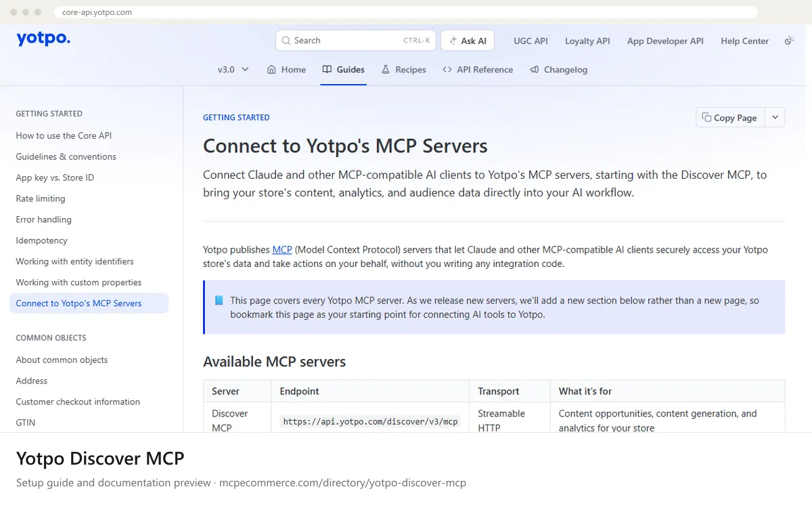Open Working with custom properties

click(78, 282)
